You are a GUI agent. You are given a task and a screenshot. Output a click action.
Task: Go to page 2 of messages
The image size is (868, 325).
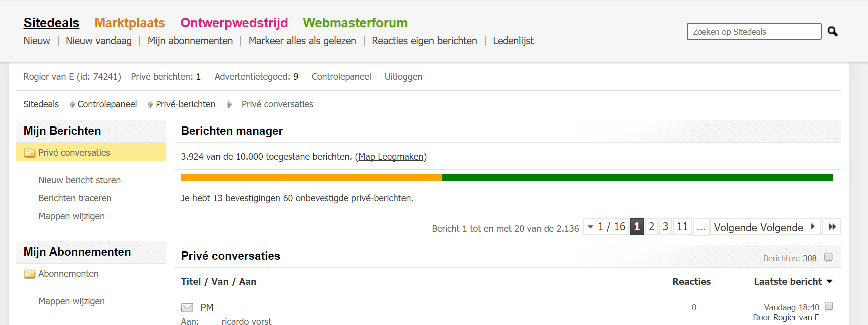tap(651, 227)
